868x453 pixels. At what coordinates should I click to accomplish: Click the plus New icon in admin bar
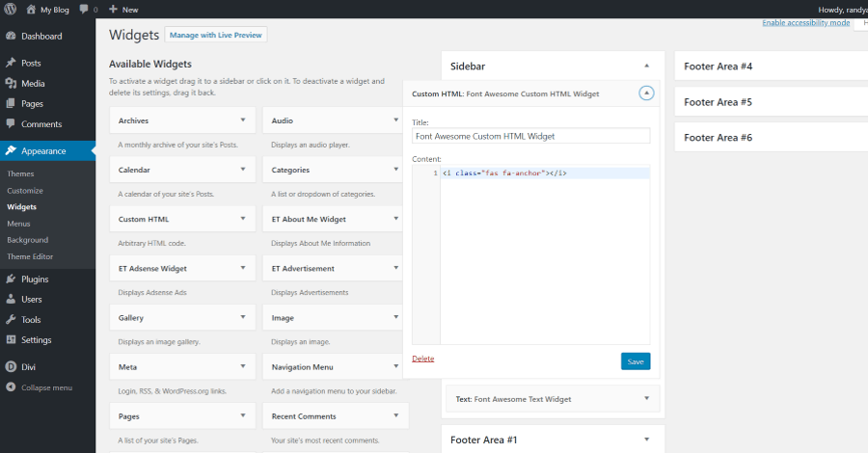113,9
